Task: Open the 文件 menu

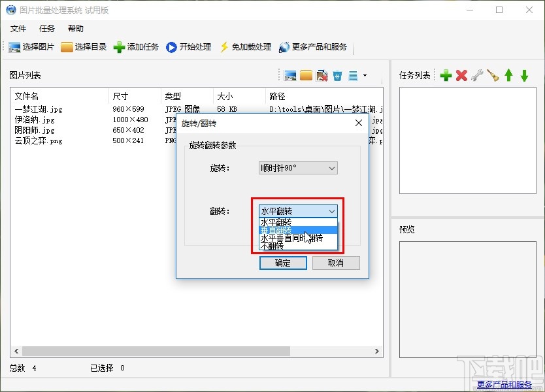Action: click(x=18, y=28)
